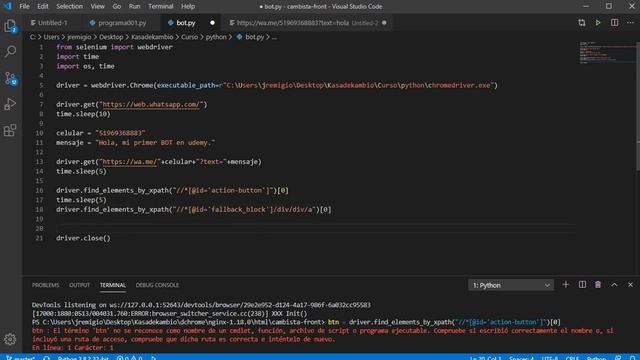Viewport: 640px width, 360px height.
Task: Click the DevTools listening terminal line
Action: [x=201, y=305]
